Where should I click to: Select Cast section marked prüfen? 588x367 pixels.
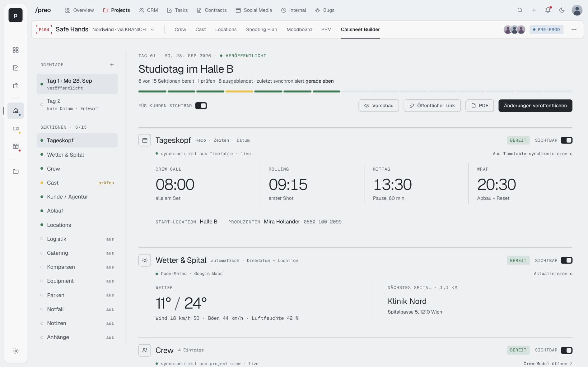(77, 183)
